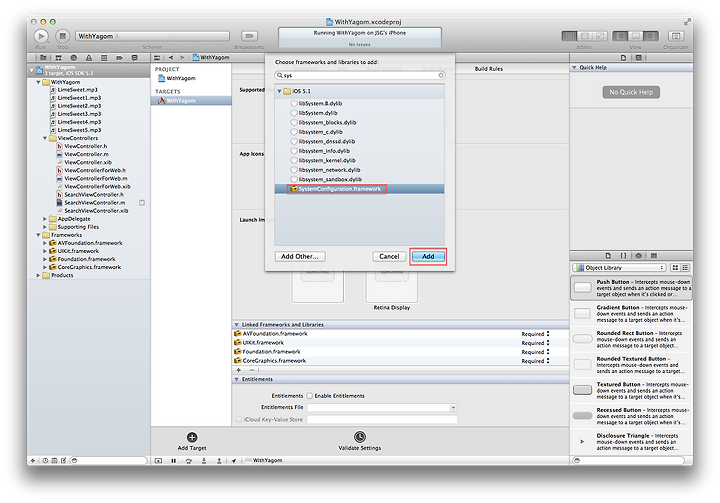Viewport: 720px width, 503px height.
Task: Open the Breakpoint navigator
Action: click(119, 58)
